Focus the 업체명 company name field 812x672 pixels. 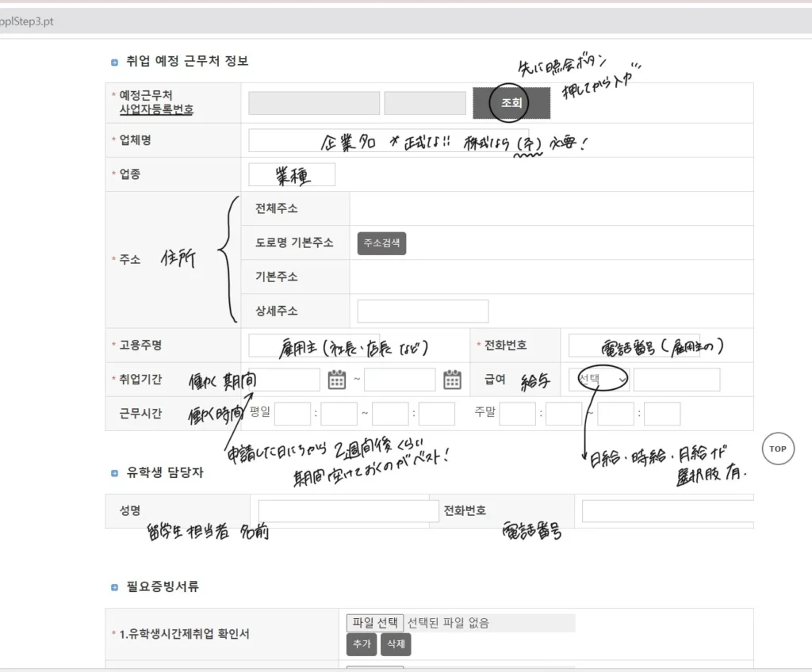[388, 140]
